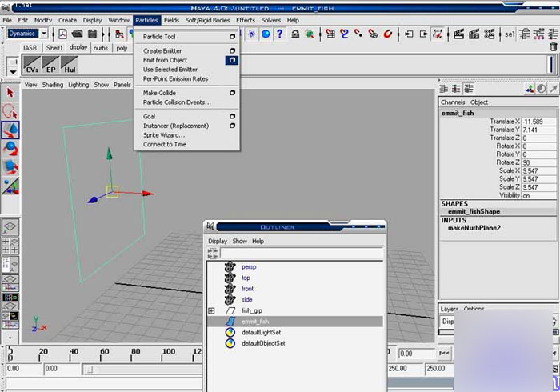Click the render current frame clapboard icon

[x=458, y=34]
